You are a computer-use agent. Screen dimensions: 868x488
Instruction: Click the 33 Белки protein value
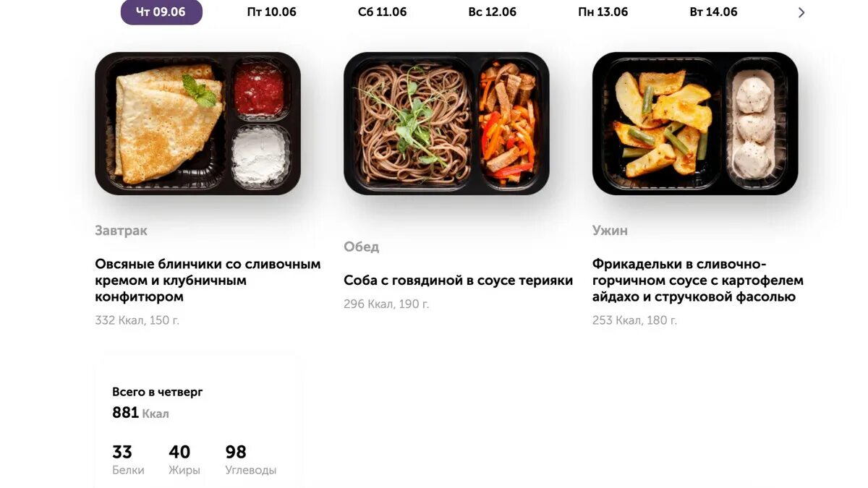pos(128,461)
